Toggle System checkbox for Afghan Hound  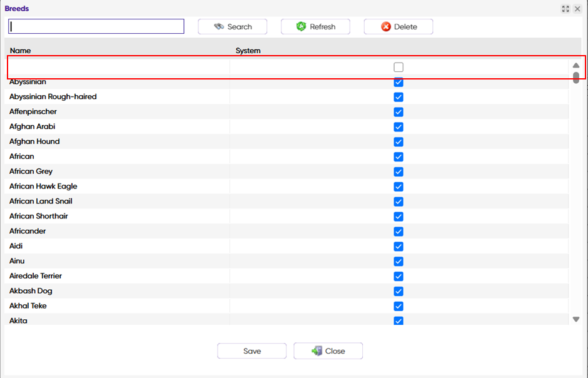click(x=398, y=141)
